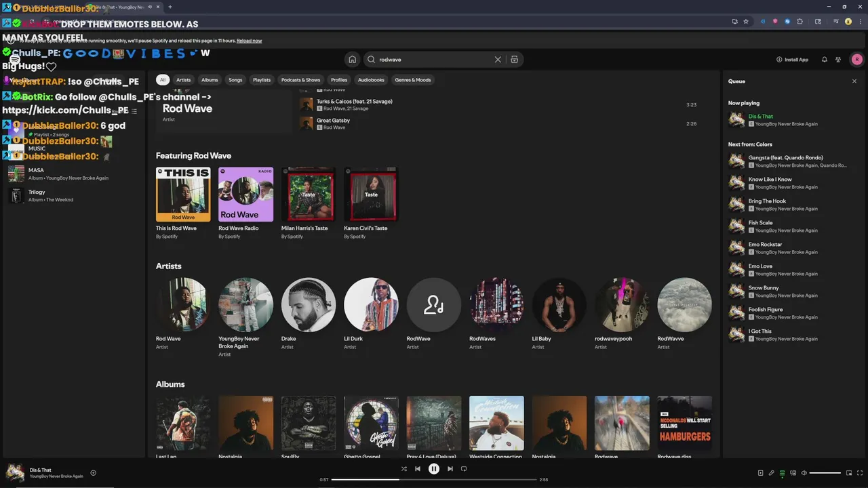The image size is (868, 488).
Task: Skip to next track
Action: tap(450, 469)
